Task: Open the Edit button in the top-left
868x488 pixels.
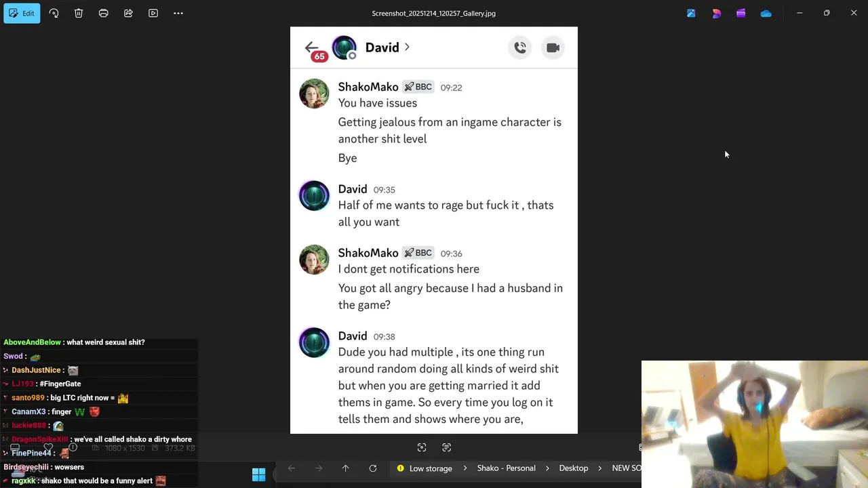Action: click(22, 13)
